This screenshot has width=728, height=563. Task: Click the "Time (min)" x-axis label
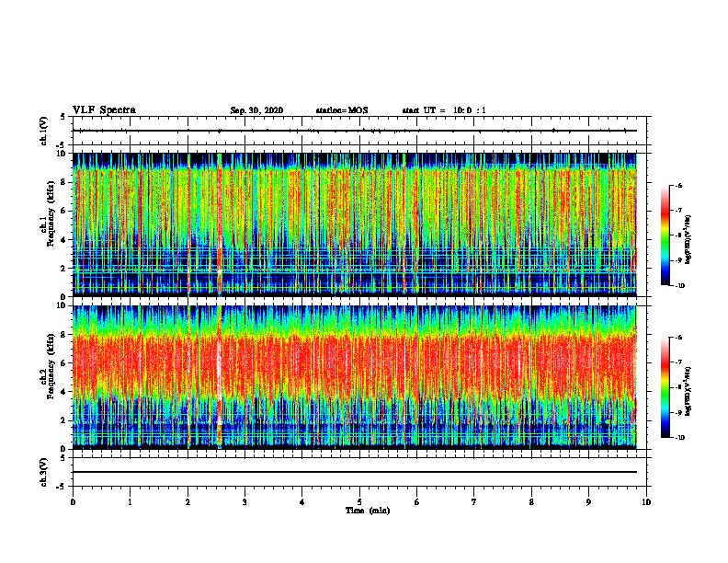click(368, 511)
